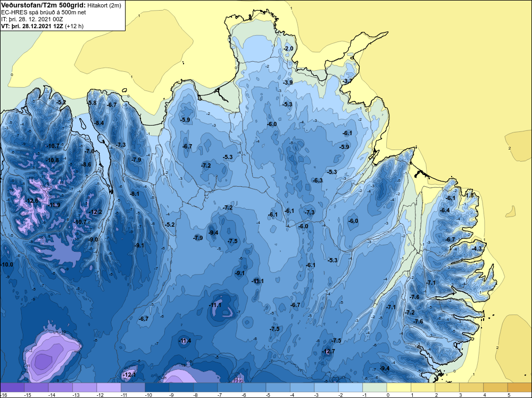
Task: Click the -8.6 temperature value
Action: 86,164
